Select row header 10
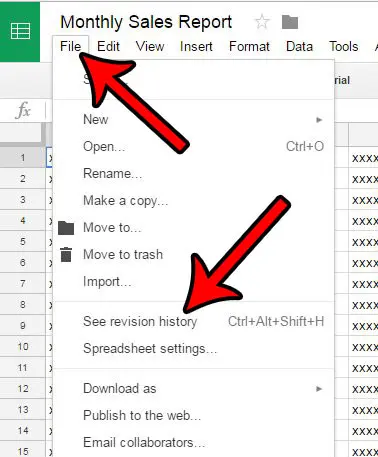This screenshot has width=378, height=457. [23, 347]
